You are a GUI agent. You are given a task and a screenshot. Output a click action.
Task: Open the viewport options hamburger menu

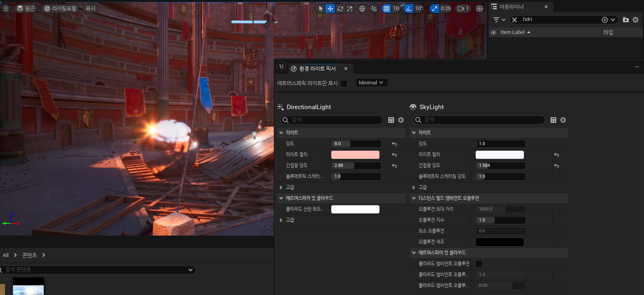(x=6, y=8)
